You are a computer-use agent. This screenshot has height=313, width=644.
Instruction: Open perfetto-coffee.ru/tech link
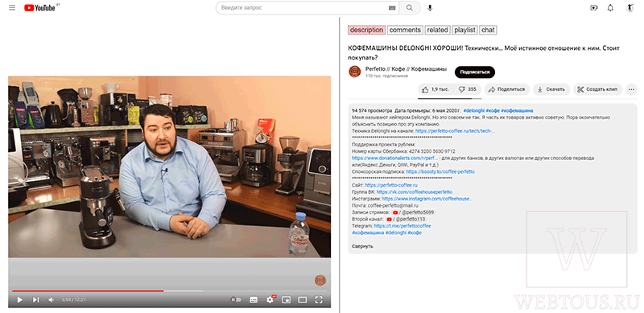point(455,131)
